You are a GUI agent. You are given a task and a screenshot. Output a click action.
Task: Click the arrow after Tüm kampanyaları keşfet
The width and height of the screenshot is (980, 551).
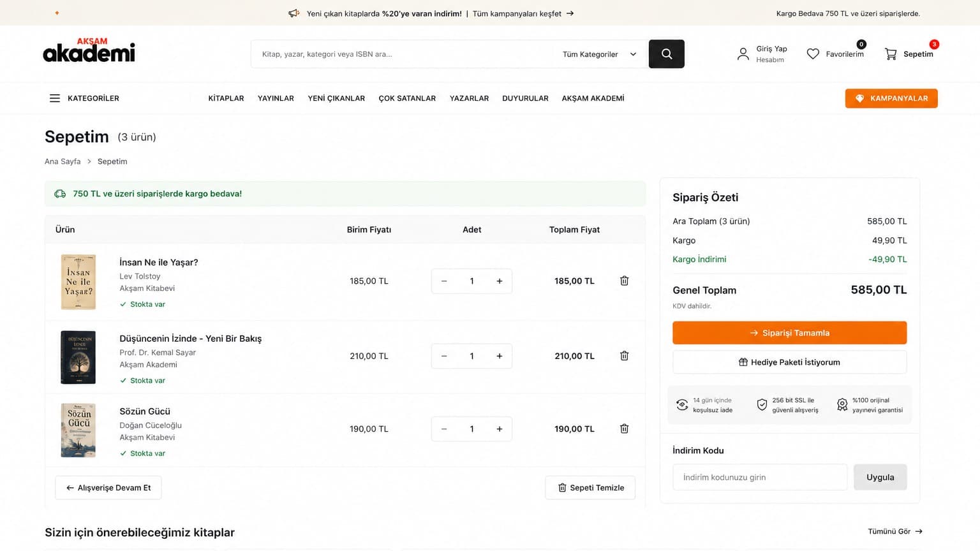570,13
